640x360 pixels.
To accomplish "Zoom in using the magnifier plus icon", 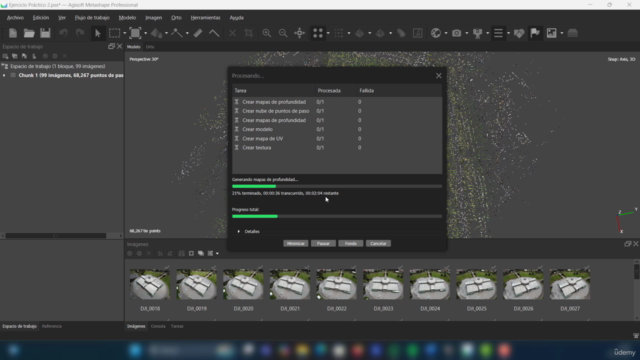I will 267,33.
